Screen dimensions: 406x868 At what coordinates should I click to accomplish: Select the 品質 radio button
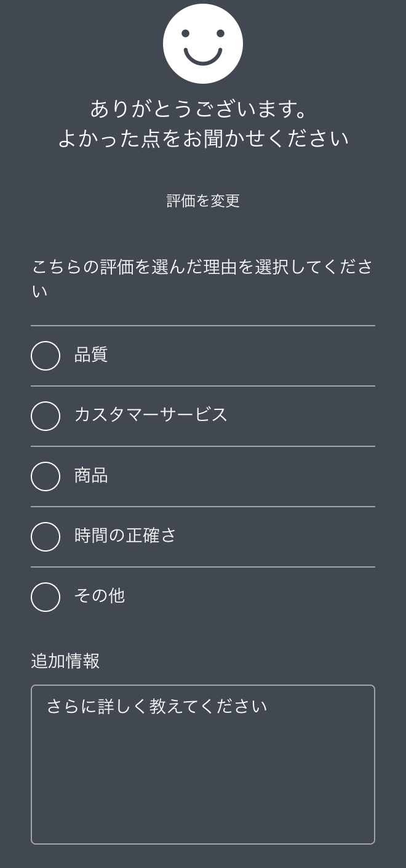(x=45, y=355)
